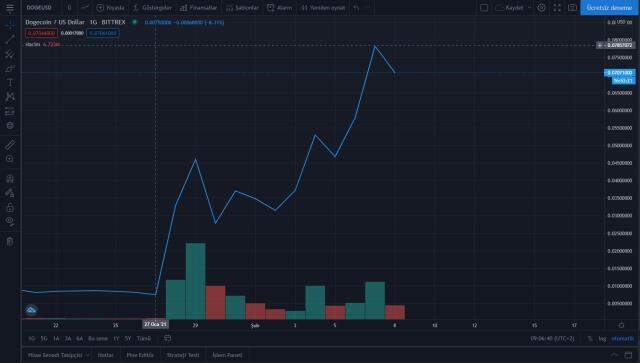Image resolution: width=640 pixels, height=363 pixels.
Task: Open the hamburger main menu
Action: [10, 7]
